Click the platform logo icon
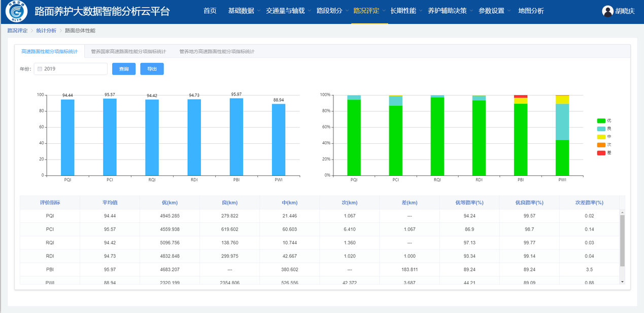 tap(16, 11)
